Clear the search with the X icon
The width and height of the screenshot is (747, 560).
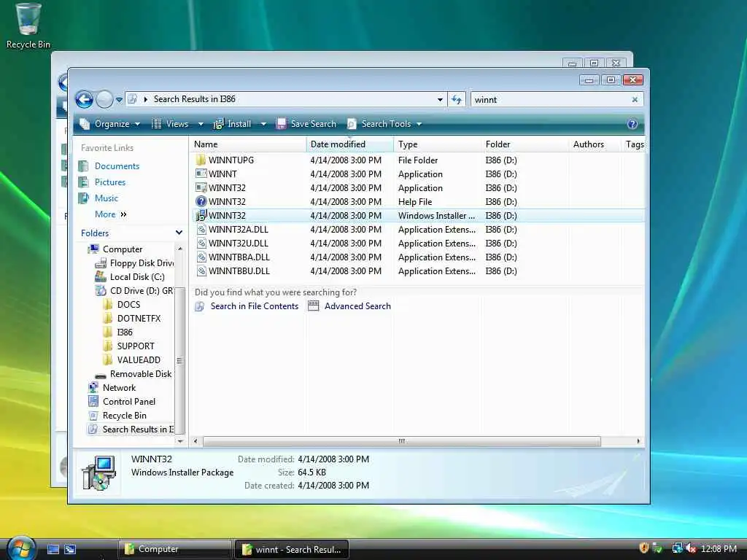[635, 99]
